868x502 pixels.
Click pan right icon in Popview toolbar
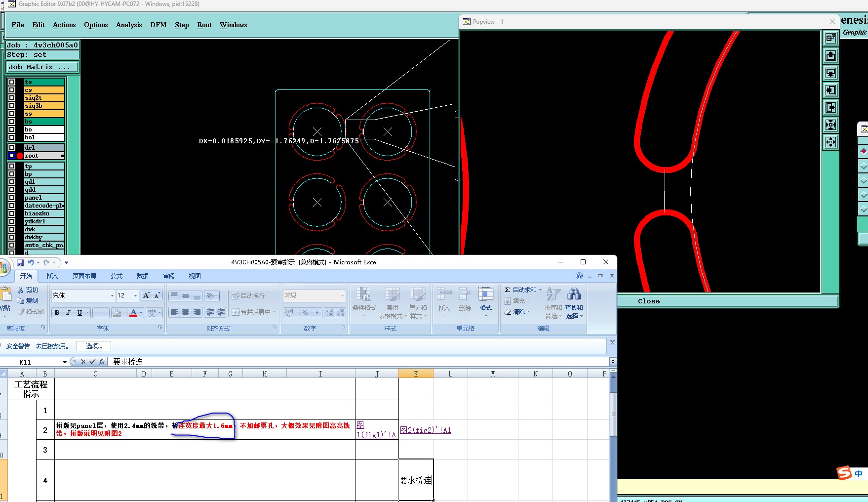pos(831,107)
